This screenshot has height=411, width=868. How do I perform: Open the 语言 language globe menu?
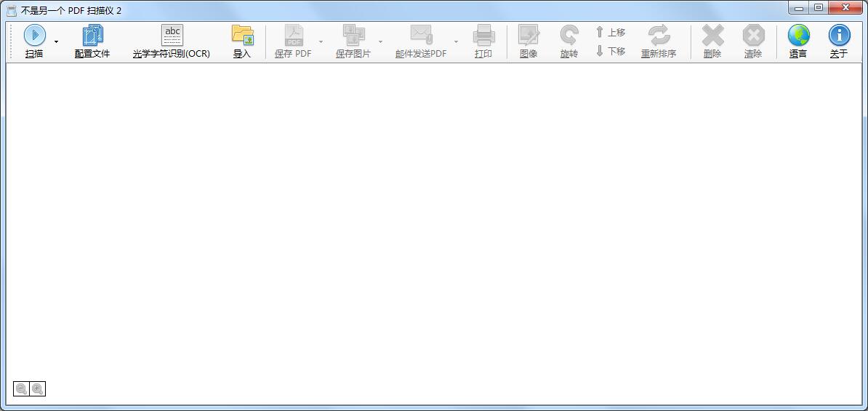point(798,41)
